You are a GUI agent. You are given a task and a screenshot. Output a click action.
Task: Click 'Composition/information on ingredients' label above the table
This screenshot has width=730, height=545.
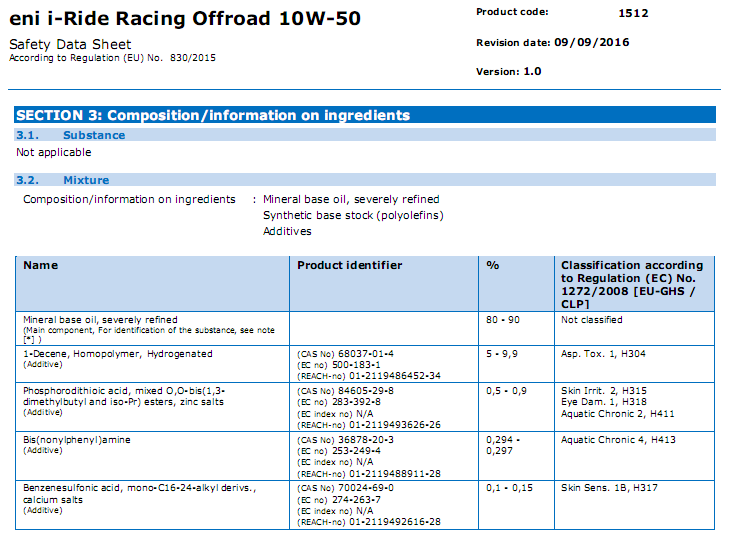129,199
